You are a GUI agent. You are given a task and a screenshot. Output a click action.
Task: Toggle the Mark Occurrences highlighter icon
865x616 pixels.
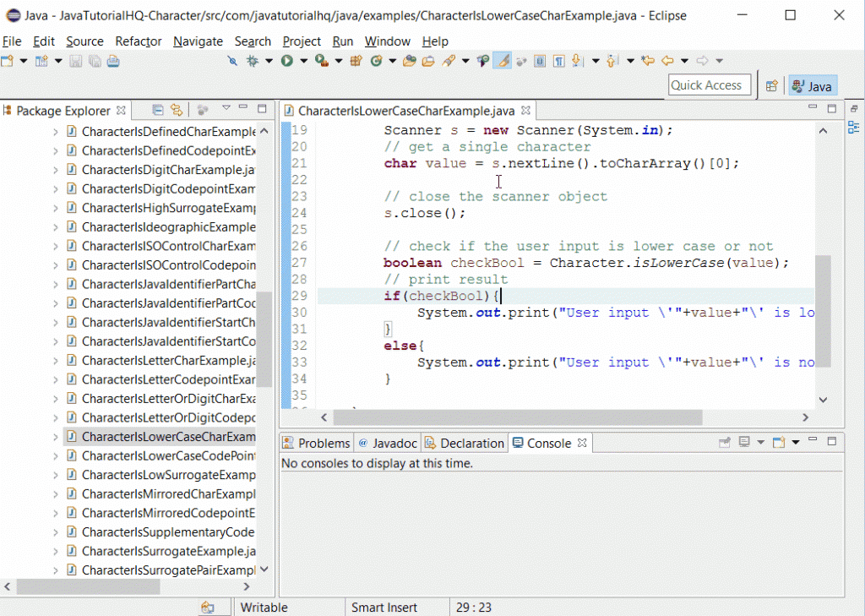point(502,61)
